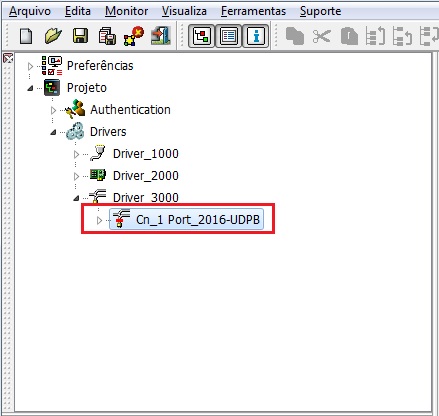Open the Monitor menu
Image resolution: width=439 pixels, height=416 pixels.
(x=126, y=11)
